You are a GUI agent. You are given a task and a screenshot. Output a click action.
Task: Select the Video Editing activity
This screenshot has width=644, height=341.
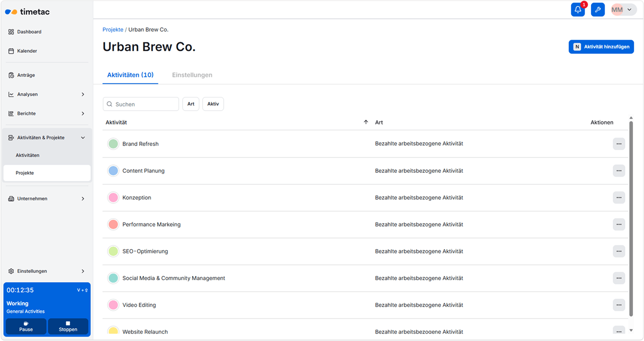click(139, 305)
